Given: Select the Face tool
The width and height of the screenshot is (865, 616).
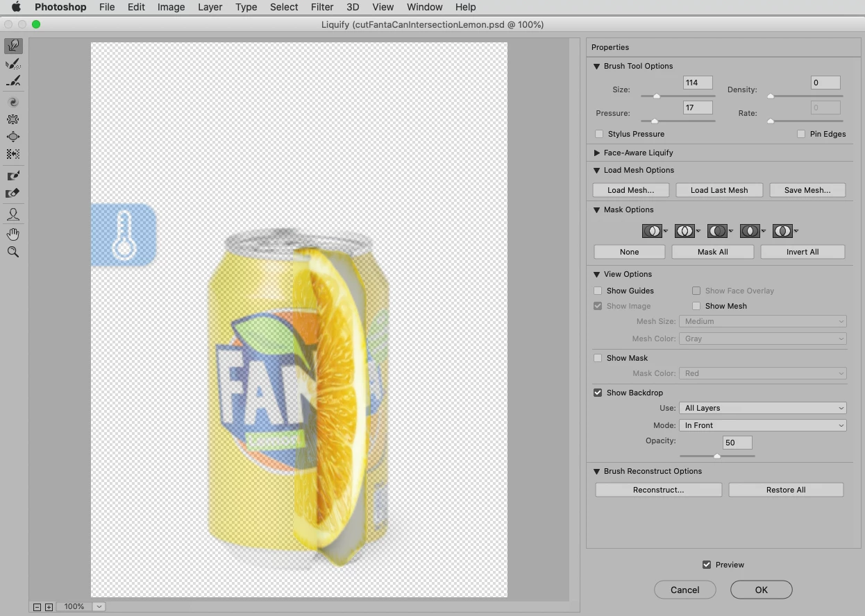Looking at the screenshot, I should click(x=13, y=214).
